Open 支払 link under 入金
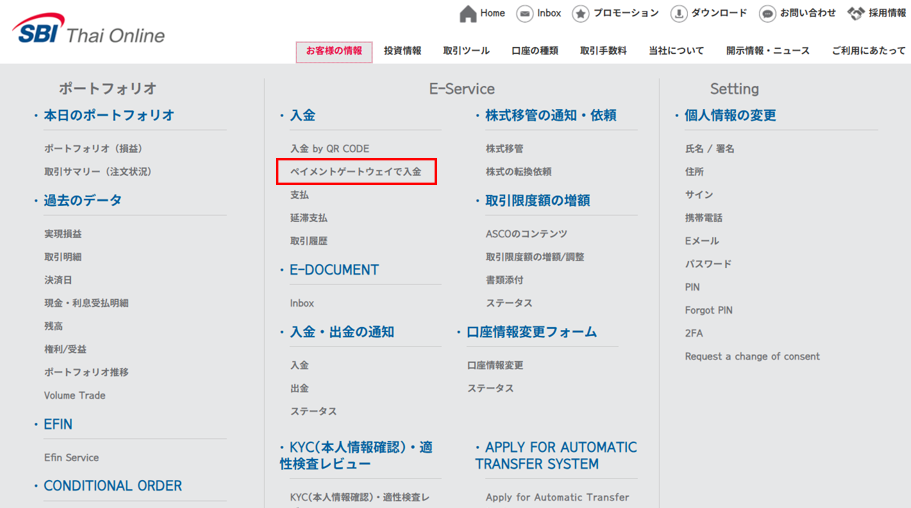Image resolution: width=911 pixels, height=508 pixels. click(300, 195)
